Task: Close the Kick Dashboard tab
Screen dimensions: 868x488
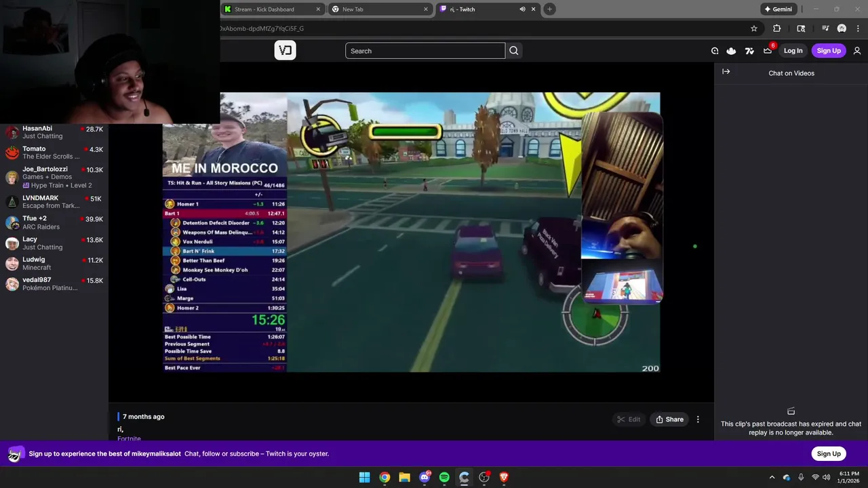Action: point(319,9)
